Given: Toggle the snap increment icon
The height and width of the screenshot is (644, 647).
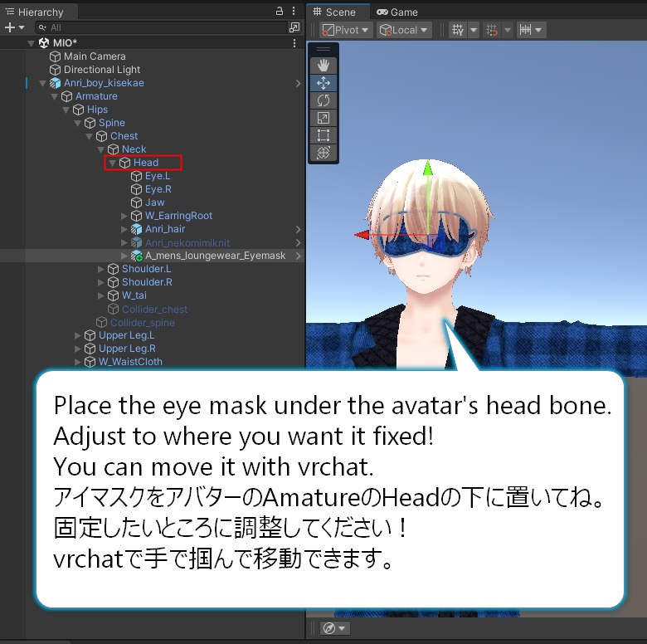Looking at the screenshot, I should [x=492, y=30].
